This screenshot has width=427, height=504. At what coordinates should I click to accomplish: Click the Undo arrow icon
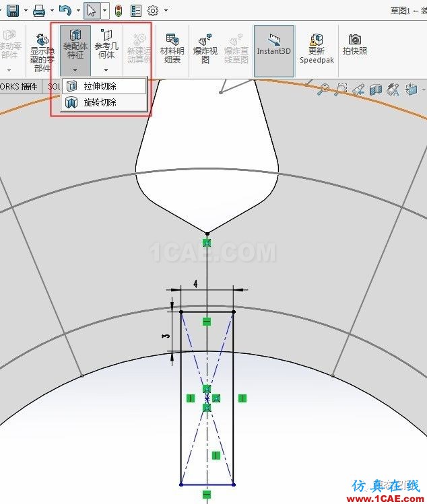(x=65, y=10)
